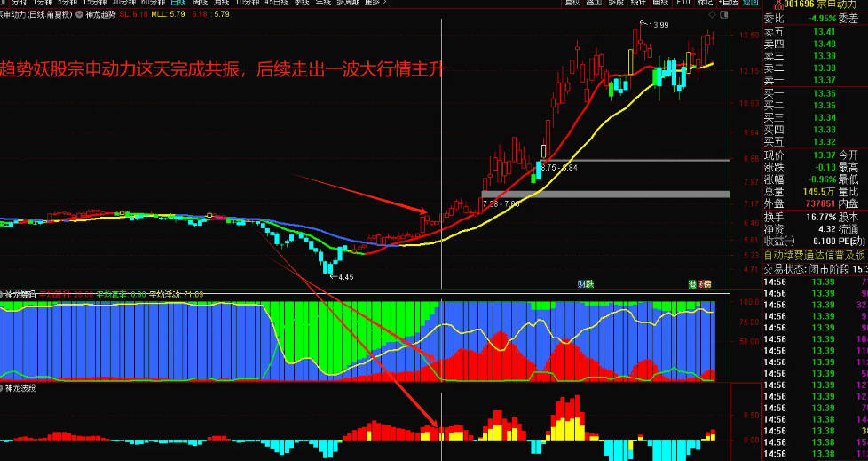Click the 7.38 gap zone label

click(x=501, y=204)
